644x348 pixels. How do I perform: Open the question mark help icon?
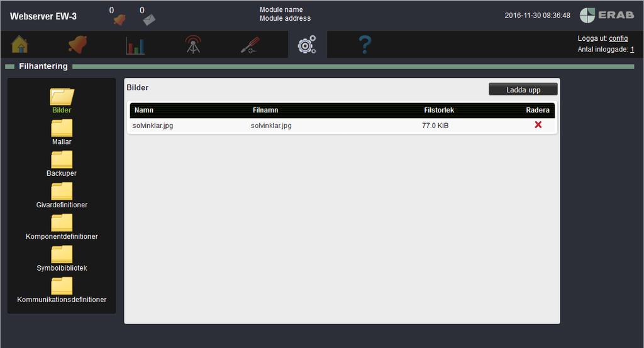point(365,45)
